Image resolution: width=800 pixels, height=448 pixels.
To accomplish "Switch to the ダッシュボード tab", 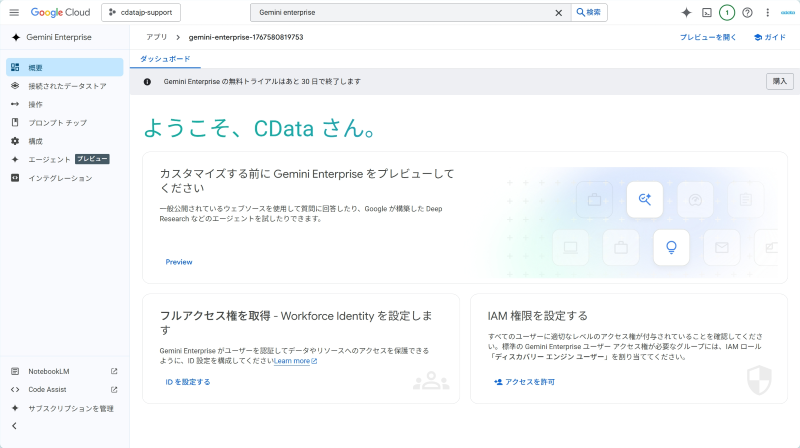I will click(x=165, y=59).
